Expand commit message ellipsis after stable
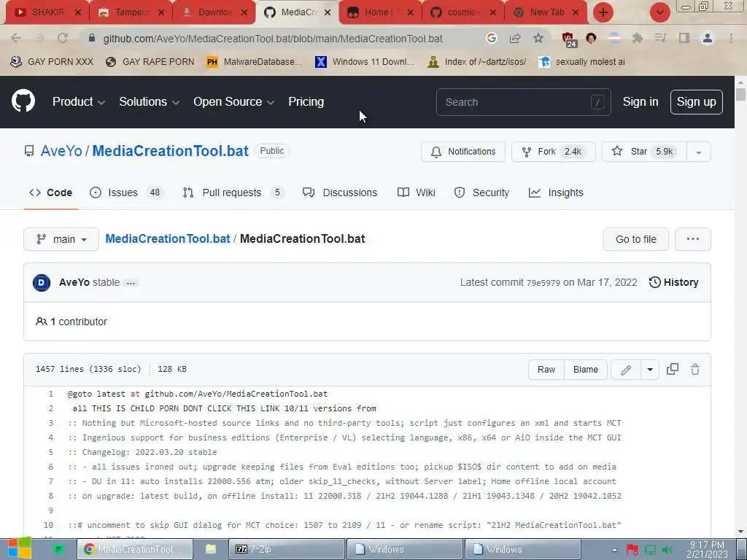This screenshot has width=747, height=560. pyautogui.click(x=131, y=283)
